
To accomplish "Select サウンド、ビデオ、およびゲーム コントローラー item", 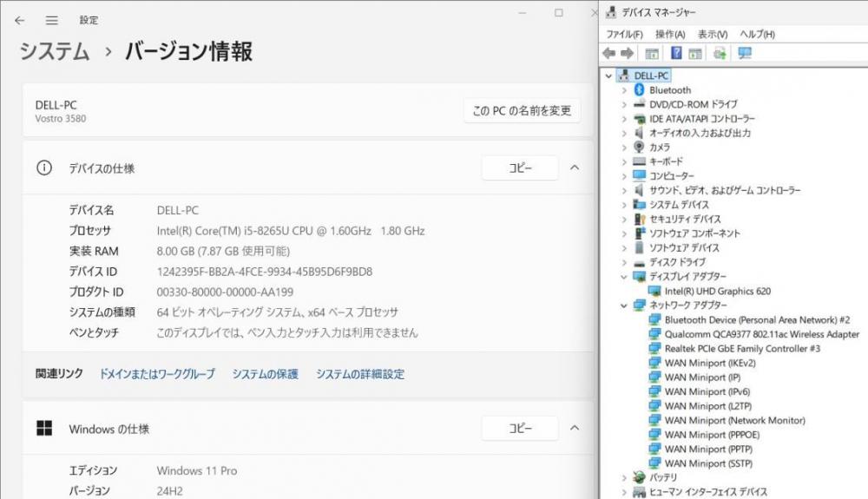I will point(725,190).
